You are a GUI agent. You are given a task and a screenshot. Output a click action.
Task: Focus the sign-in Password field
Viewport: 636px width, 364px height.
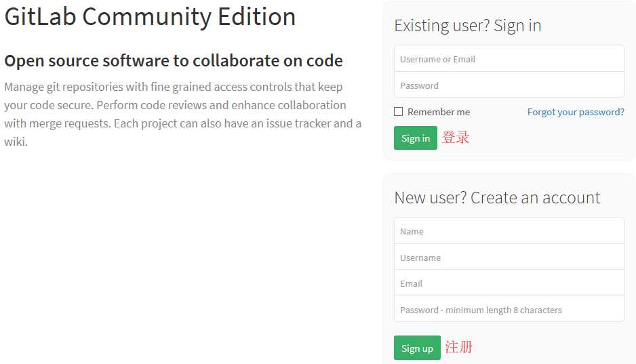pyautogui.click(x=509, y=85)
